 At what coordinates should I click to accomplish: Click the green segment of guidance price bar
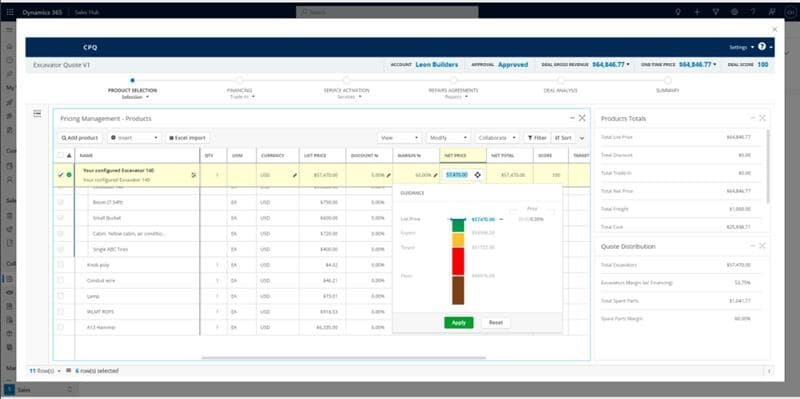click(458, 225)
